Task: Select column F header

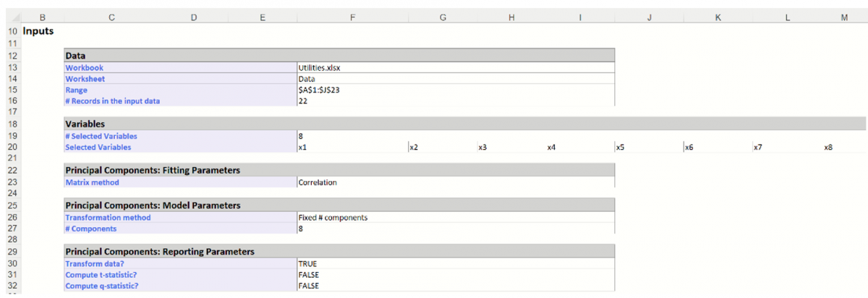Action: [352, 17]
